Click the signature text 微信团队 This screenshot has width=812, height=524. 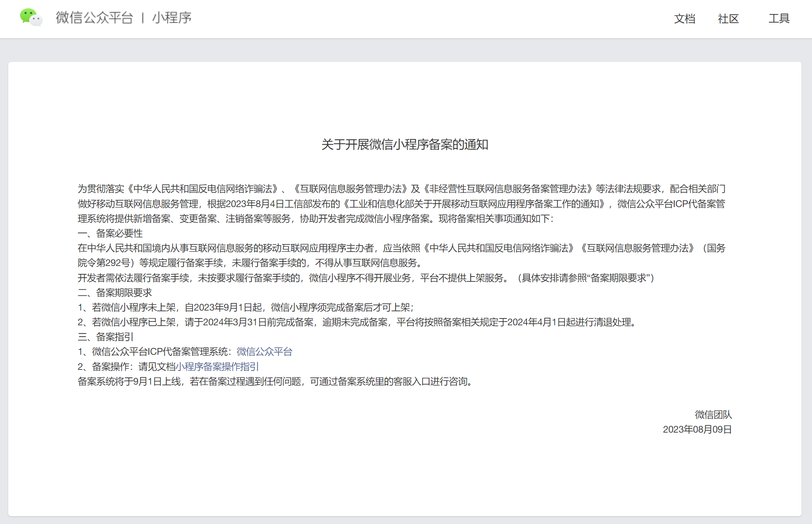pyautogui.click(x=713, y=415)
